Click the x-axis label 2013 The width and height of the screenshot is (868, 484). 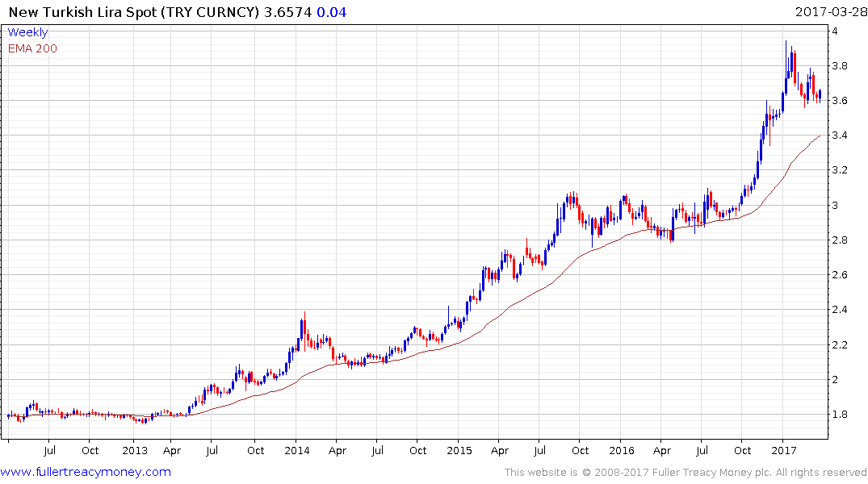click(x=135, y=451)
